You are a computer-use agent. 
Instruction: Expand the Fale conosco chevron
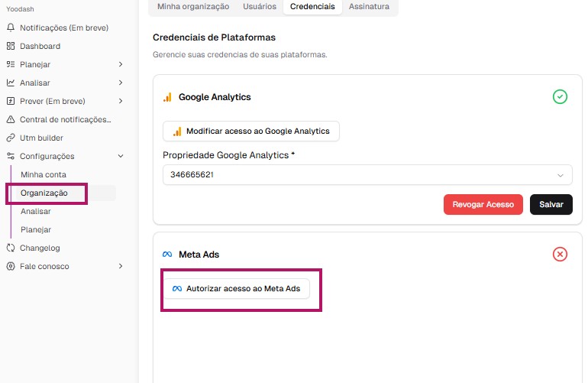pyautogui.click(x=121, y=266)
